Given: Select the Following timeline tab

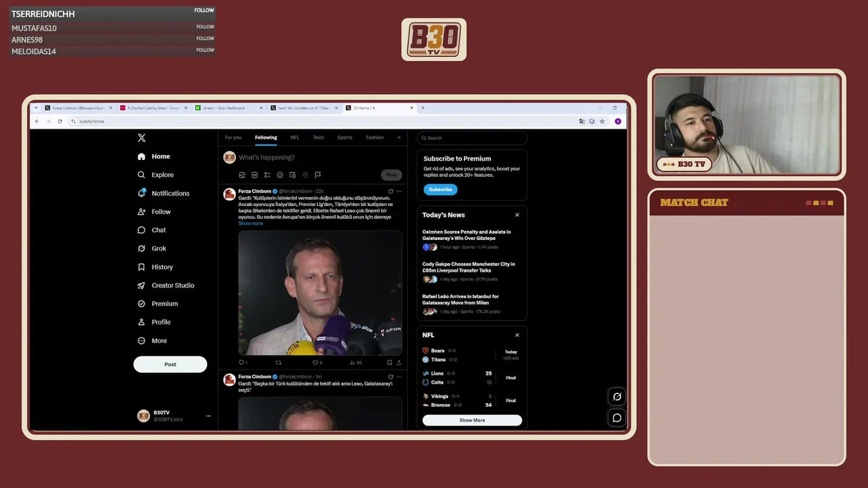Looking at the screenshot, I should click(266, 138).
